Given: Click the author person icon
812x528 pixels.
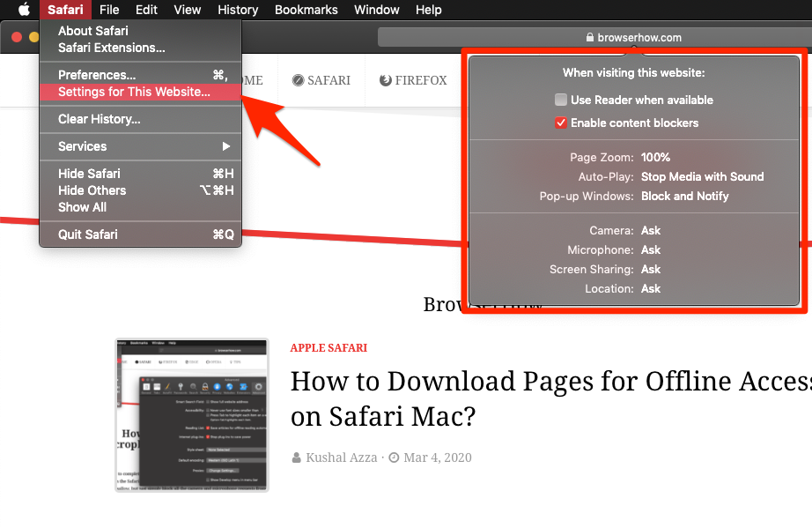Looking at the screenshot, I should [296, 458].
